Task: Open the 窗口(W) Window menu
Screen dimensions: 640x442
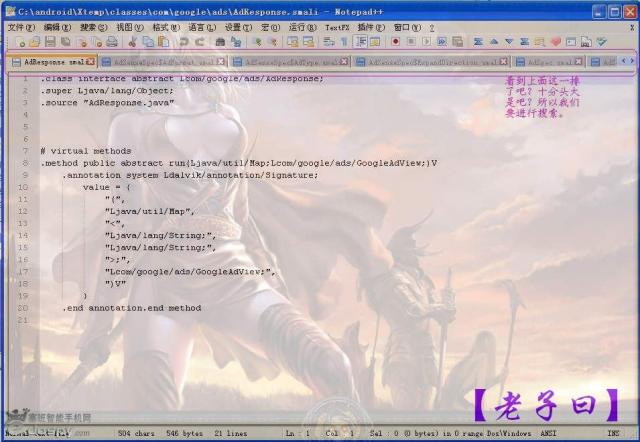Action: (x=407, y=28)
